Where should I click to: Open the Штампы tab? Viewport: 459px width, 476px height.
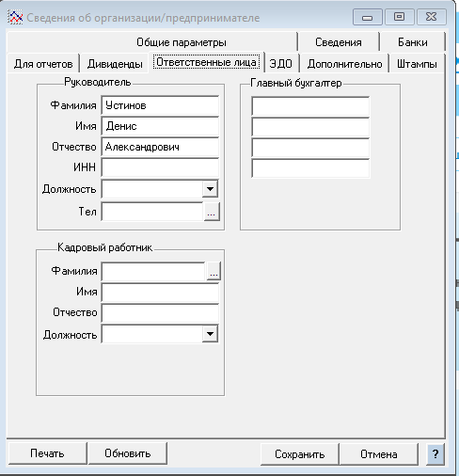tap(417, 64)
